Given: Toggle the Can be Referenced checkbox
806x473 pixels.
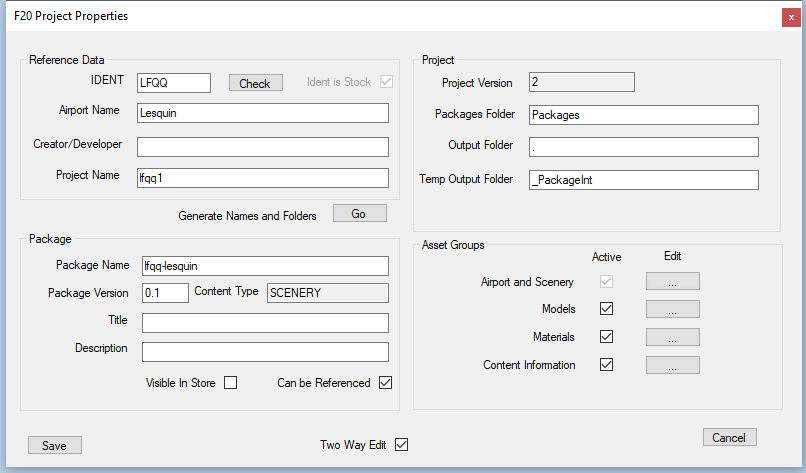Looking at the screenshot, I should click(x=386, y=382).
